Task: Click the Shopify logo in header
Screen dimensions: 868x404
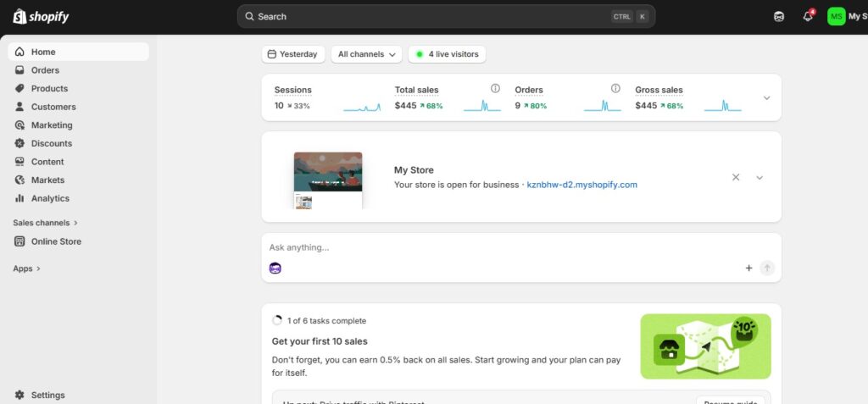Action: click(41, 17)
